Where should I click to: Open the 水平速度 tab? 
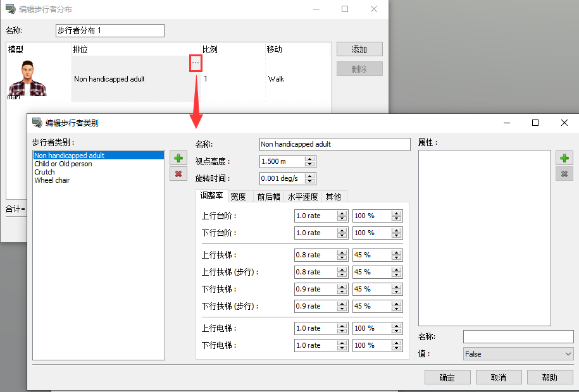click(x=303, y=197)
